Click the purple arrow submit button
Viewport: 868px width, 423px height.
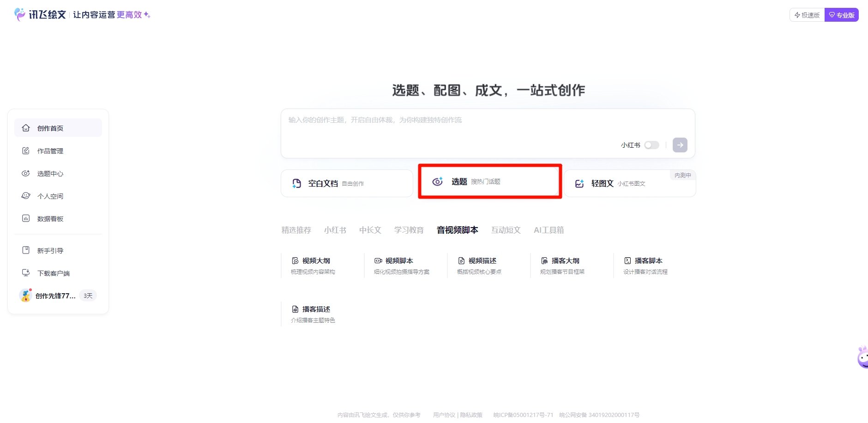click(x=680, y=145)
